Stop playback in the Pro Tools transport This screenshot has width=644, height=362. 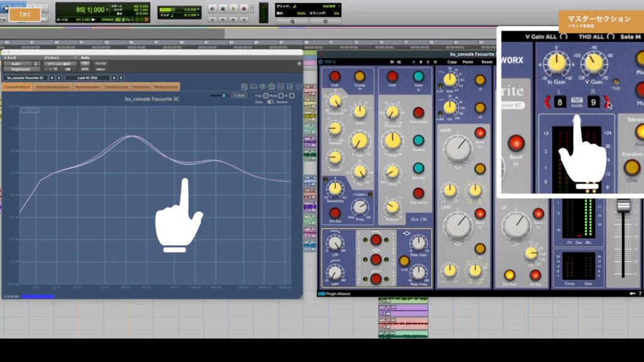pyautogui.click(x=223, y=9)
